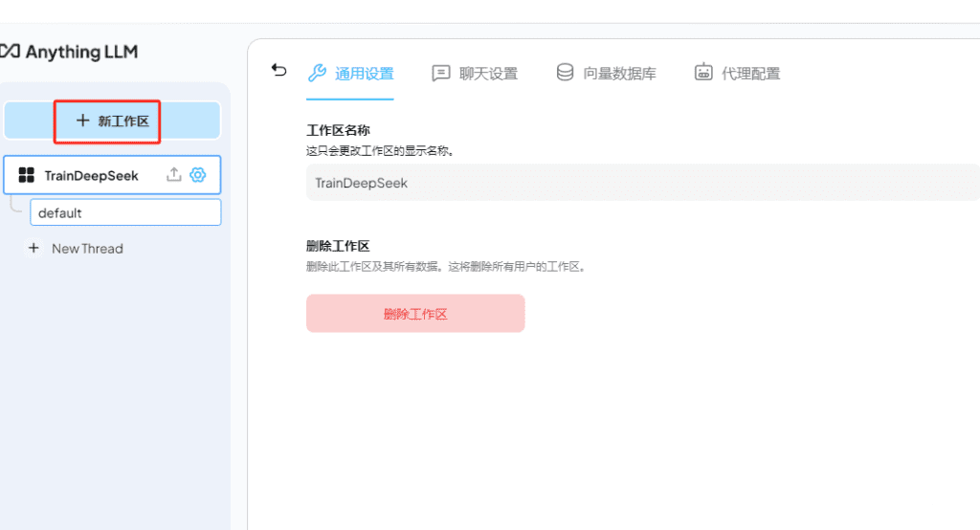Select the TrainDeepSeek workspace name
The width and height of the screenshot is (980, 530).
91,176
